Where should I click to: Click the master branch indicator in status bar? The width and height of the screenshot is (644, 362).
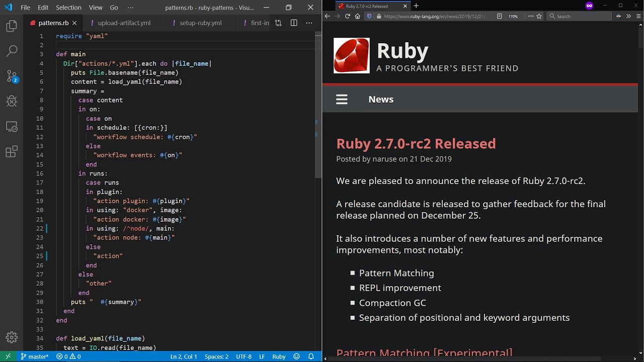(x=34, y=356)
